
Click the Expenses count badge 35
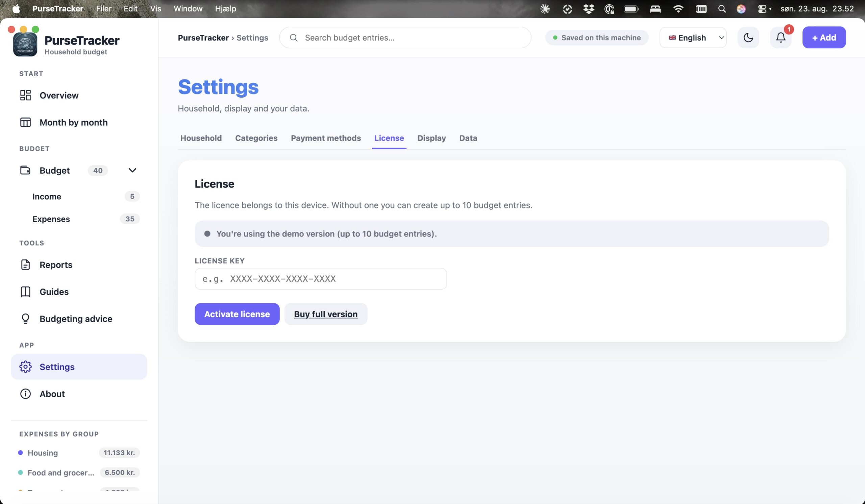130,219
